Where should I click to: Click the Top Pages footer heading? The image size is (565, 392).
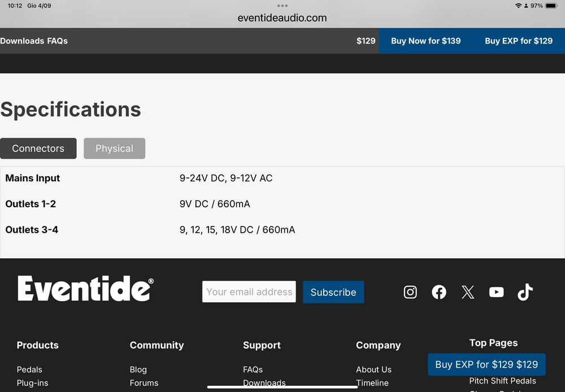coord(494,343)
